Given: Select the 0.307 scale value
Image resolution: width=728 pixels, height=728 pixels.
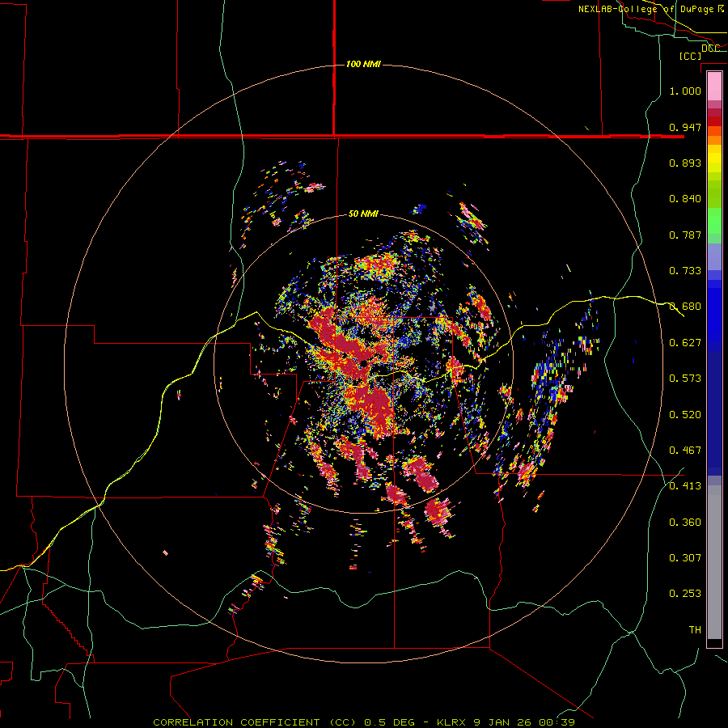Looking at the screenshot, I should (x=685, y=558).
